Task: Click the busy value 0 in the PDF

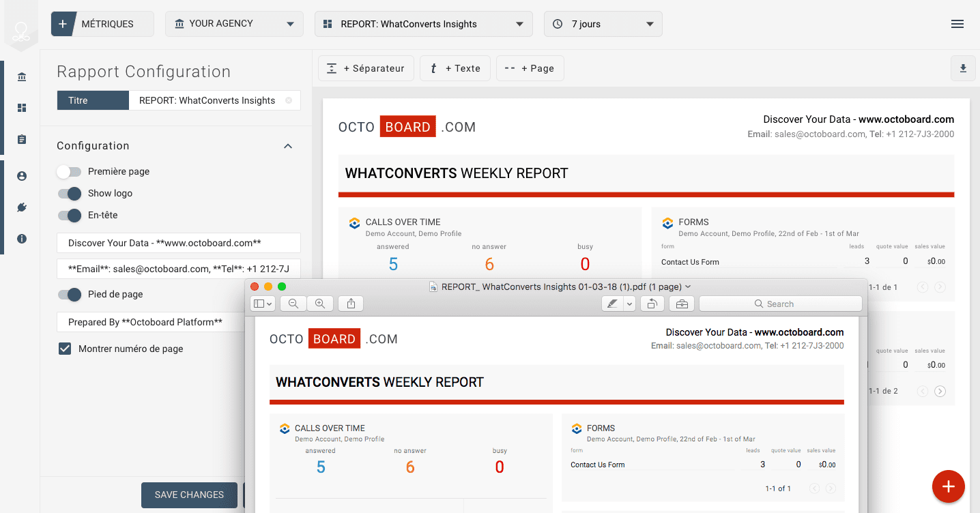Action: point(500,467)
